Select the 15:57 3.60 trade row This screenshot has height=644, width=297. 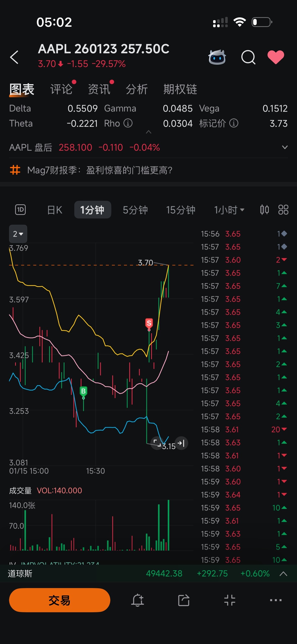[x=244, y=260]
